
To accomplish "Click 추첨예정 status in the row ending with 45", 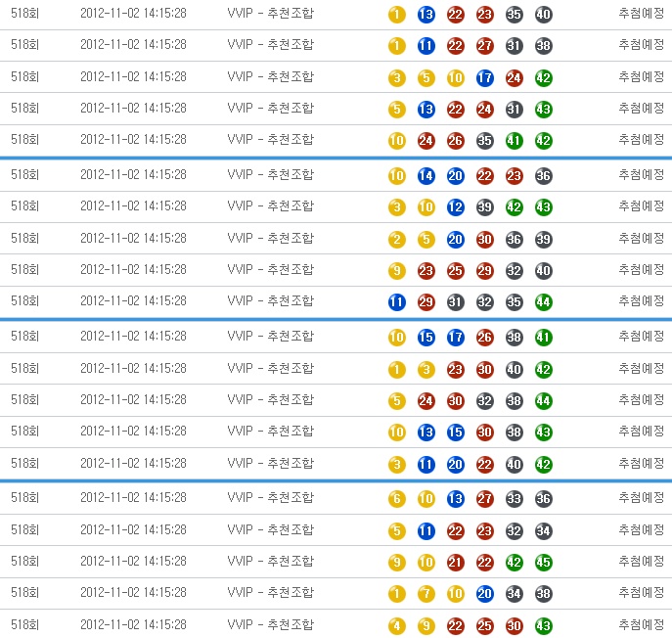I will point(642,562).
